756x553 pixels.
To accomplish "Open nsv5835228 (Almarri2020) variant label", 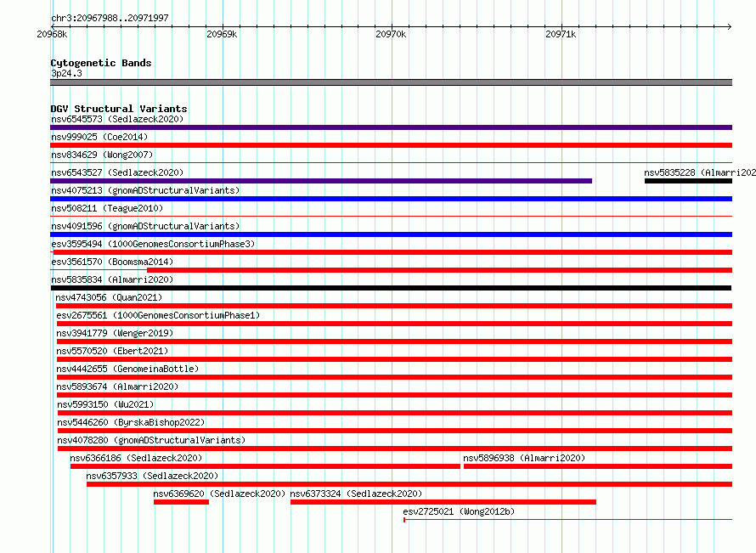I will [700, 172].
